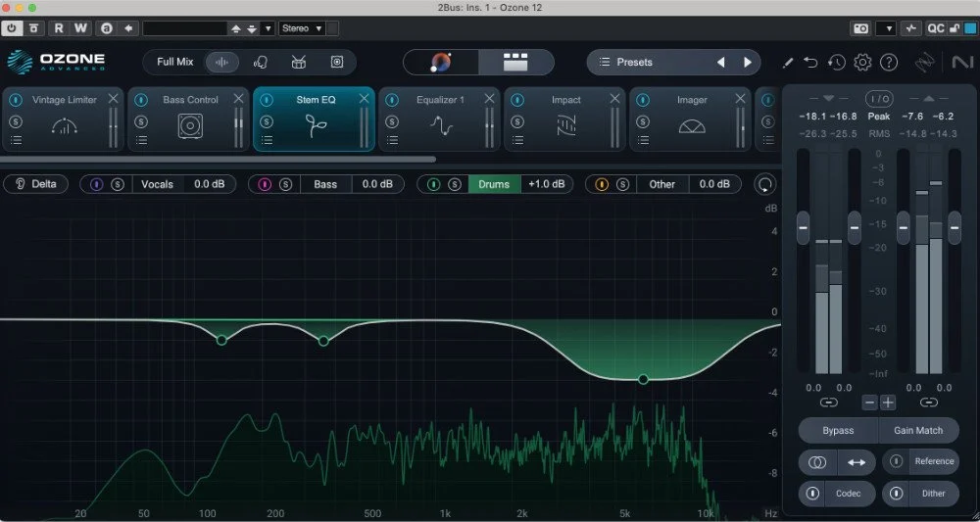Click the host QC button

point(935,28)
